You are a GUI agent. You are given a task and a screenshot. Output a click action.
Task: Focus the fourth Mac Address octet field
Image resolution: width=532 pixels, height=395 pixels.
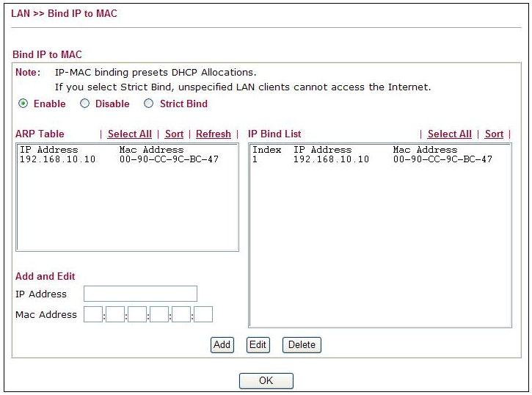[159, 315]
